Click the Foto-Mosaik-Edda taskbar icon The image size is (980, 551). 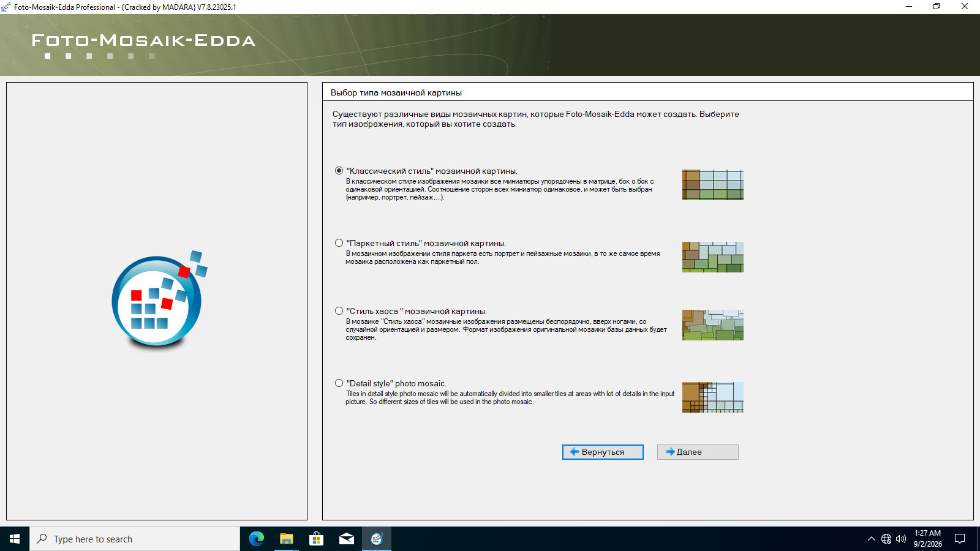tap(376, 539)
